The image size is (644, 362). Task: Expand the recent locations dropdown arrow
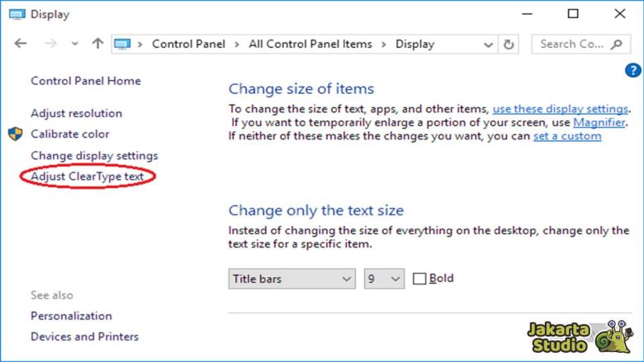(x=74, y=45)
